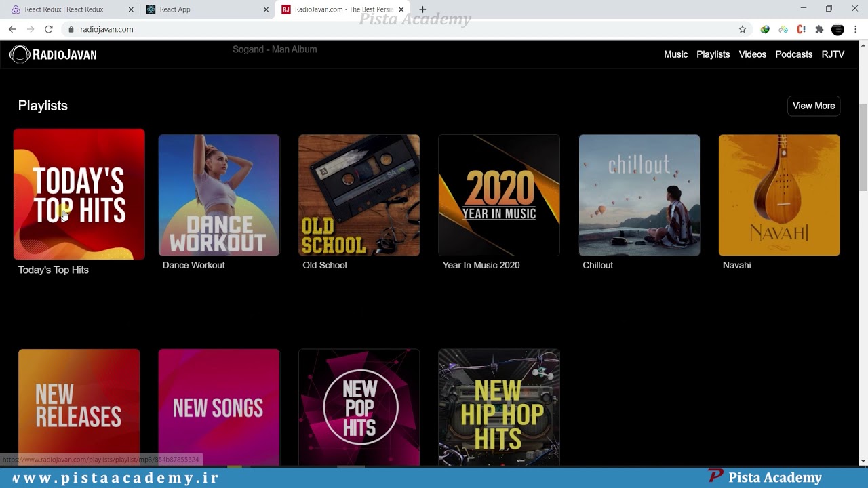Image resolution: width=868 pixels, height=488 pixels.
Task: Click the red C extension icon
Action: point(802,29)
